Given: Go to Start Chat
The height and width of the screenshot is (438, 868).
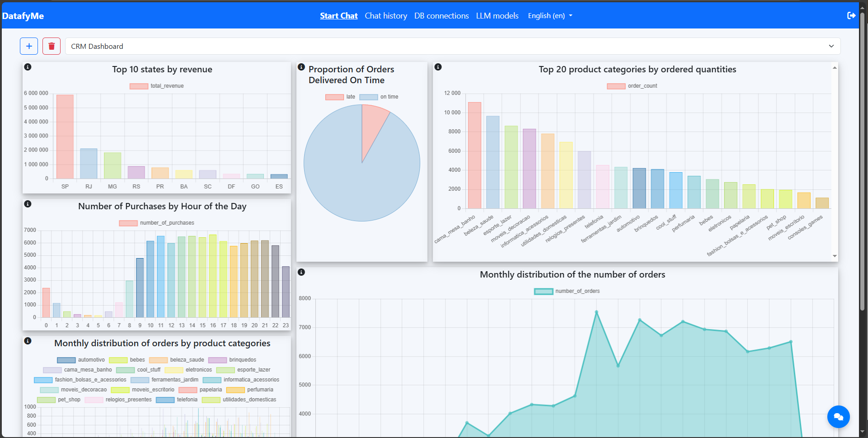Looking at the screenshot, I should click(339, 16).
